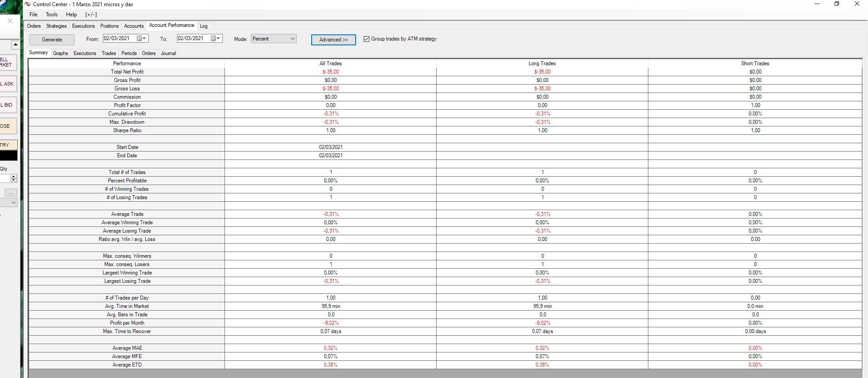Screen dimensions: 868x378
Task: Click the Performance column header
Action: pyautogui.click(x=127, y=63)
